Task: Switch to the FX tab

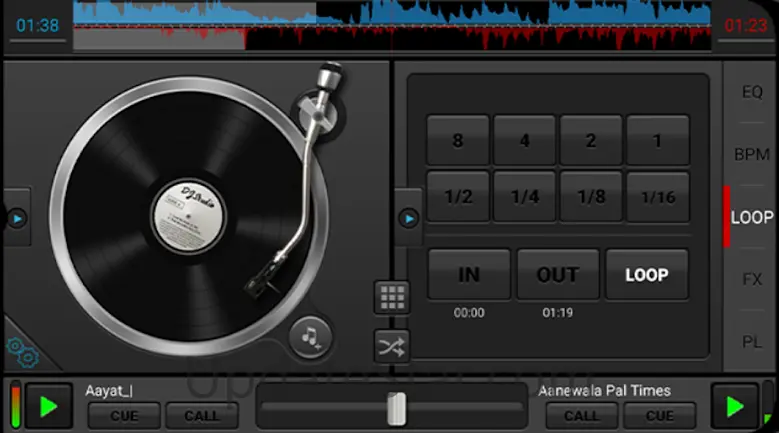Action: [752, 280]
